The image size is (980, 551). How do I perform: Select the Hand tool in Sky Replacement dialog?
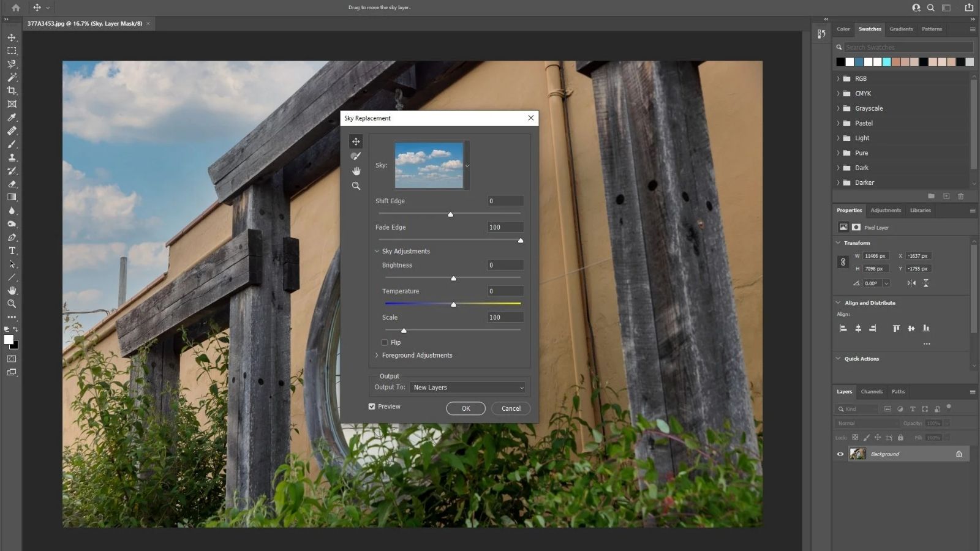[356, 171]
